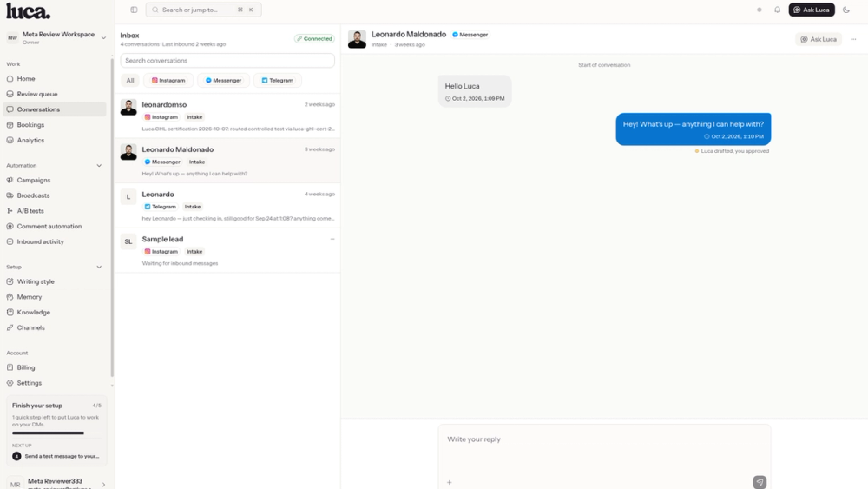Click the Connected status badge
Image resolution: width=868 pixels, height=489 pixels.
[314, 39]
